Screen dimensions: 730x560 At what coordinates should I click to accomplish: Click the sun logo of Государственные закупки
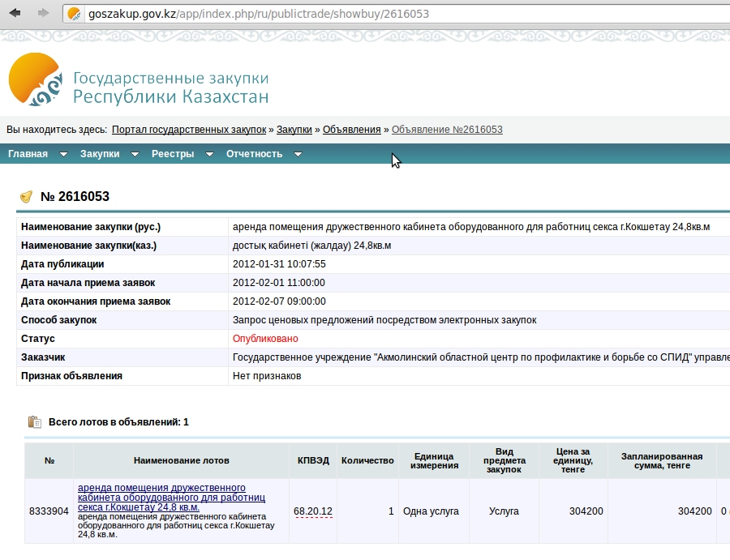[36, 79]
